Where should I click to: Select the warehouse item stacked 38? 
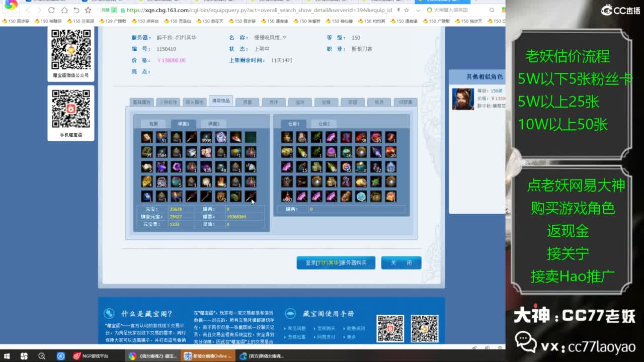point(361,137)
